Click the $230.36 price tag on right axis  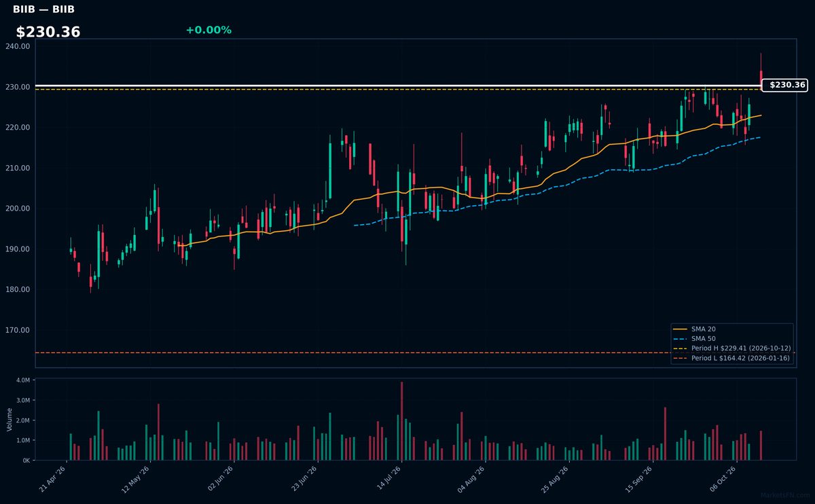coord(785,85)
